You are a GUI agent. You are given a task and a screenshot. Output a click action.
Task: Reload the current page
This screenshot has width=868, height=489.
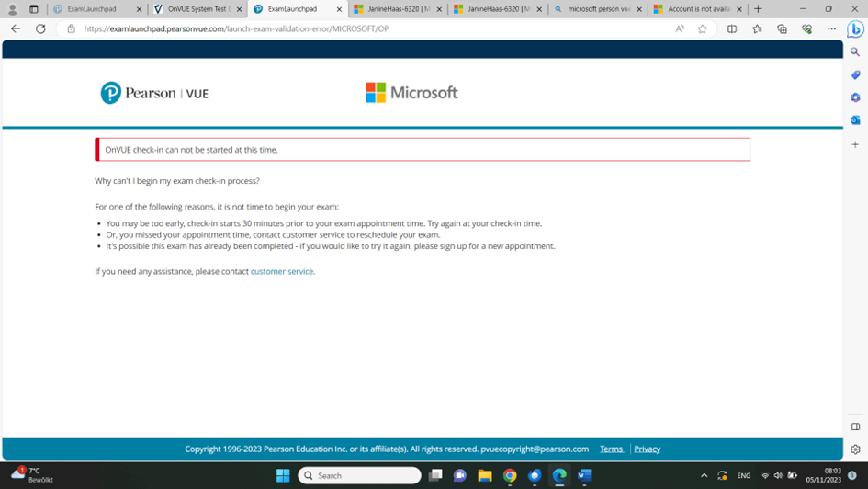click(40, 28)
